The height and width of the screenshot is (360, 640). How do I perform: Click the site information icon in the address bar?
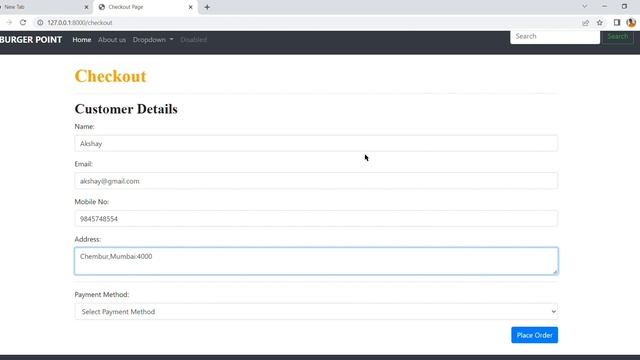[40, 22]
